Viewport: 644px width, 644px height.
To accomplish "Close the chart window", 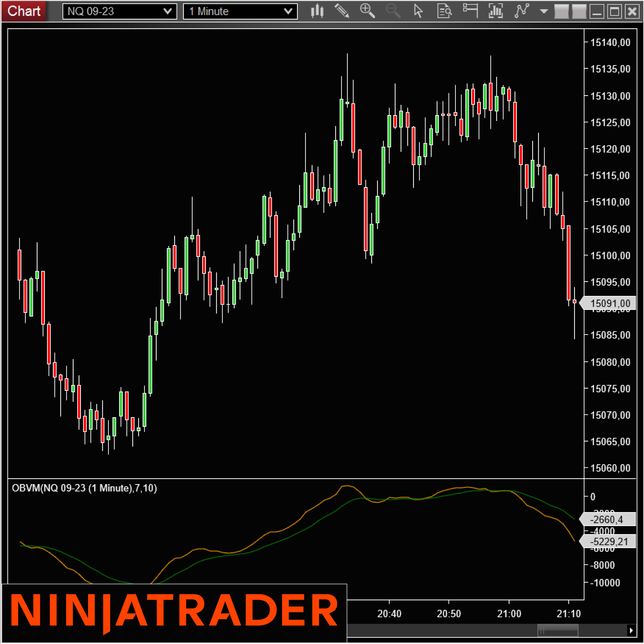I will [632, 12].
